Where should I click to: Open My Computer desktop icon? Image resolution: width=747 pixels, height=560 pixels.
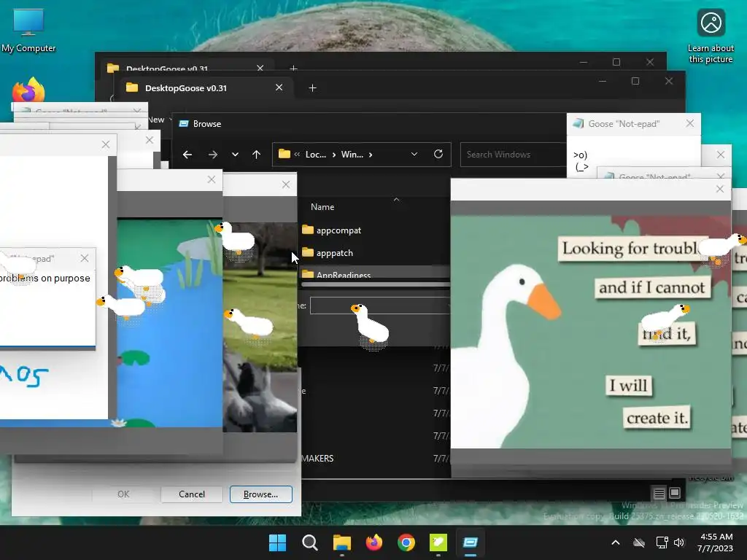click(28, 31)
